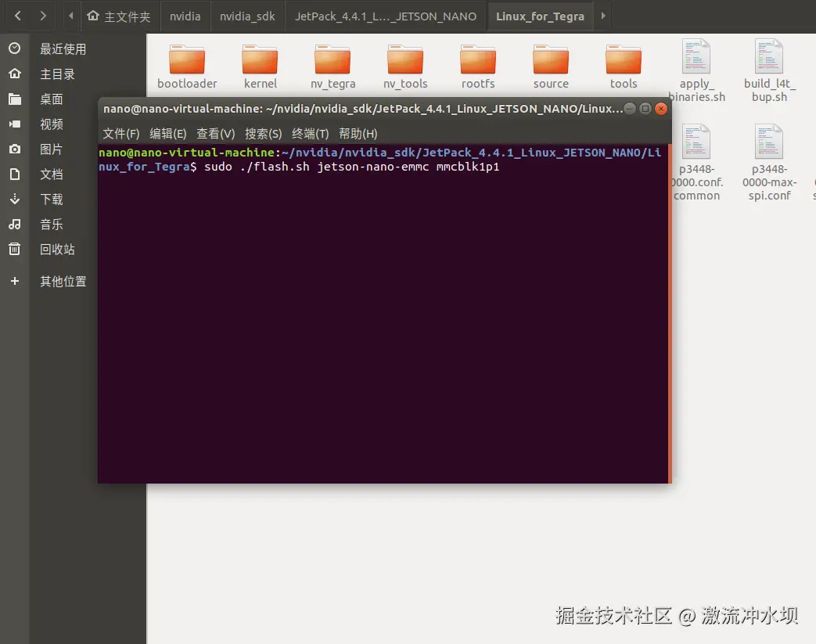Open the terminal 搜索(S) menu
Viewport: 816px width, 644px height.
tap(264, 134)
